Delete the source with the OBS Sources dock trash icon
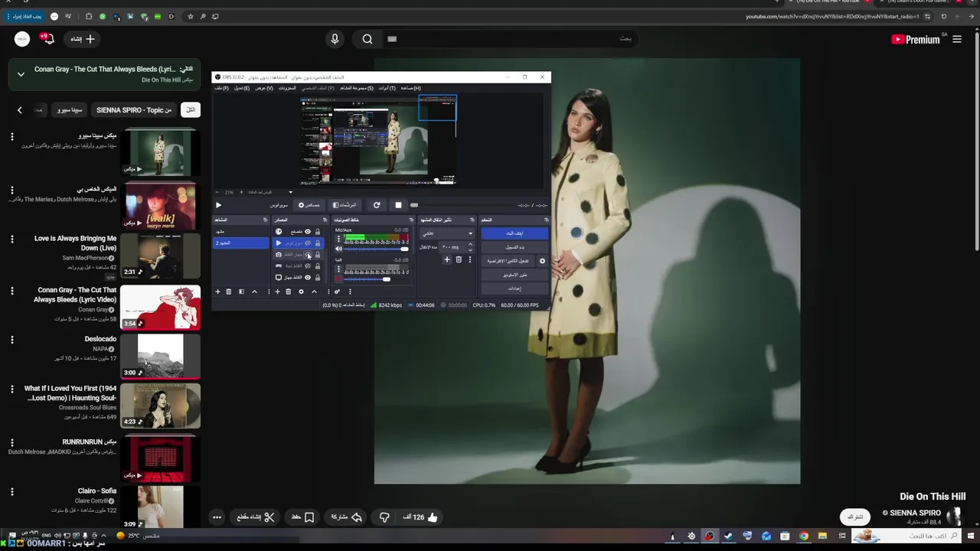The height and width of the screenshot is (551, 980). tap(288, 292)
